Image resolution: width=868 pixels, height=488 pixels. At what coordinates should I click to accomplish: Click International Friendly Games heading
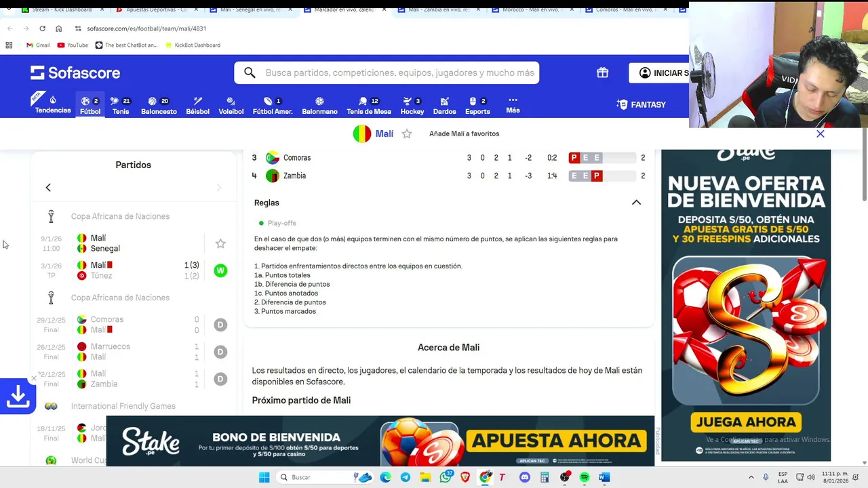123,406
